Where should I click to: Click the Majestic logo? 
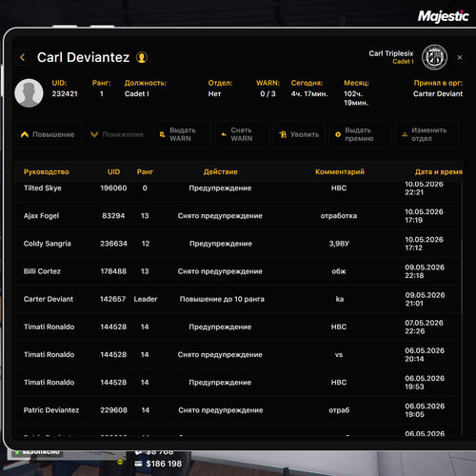point(443,16)
